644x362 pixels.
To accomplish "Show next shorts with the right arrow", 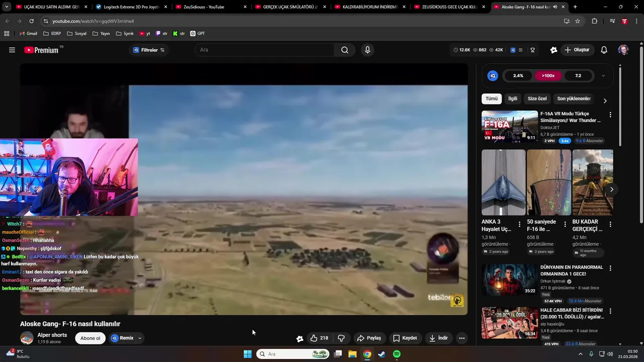I will (611, 190).
